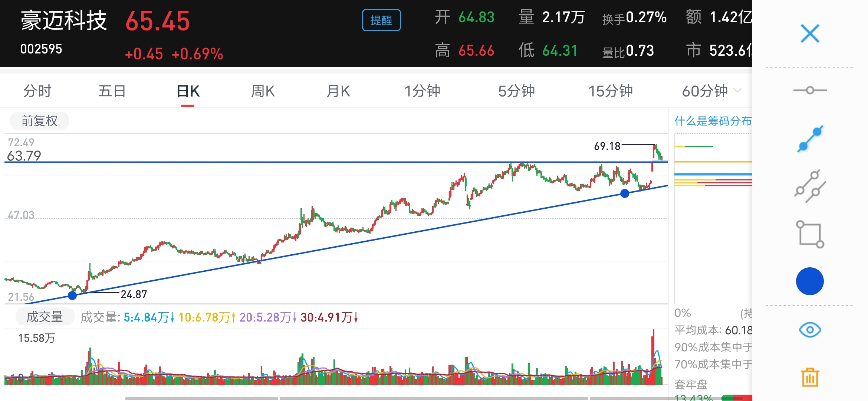Select the 5分钟 chart tab
The width and height of the screenshot is (868, 401).
[x=516, y=91]
